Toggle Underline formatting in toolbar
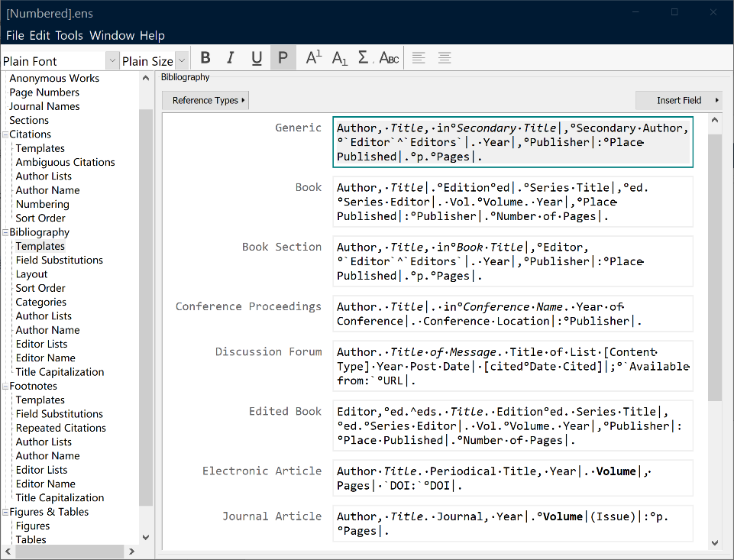The image size is (734, 560). (257, 58)
